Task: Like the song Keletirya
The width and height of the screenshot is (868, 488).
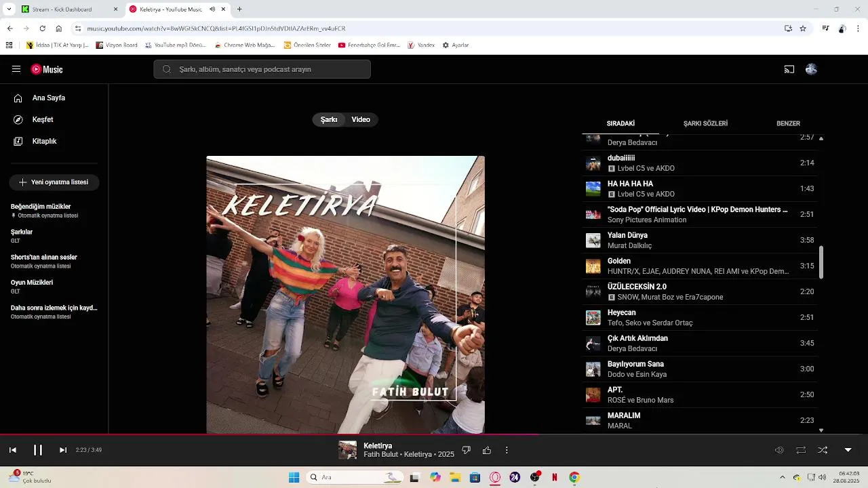Action: point(486,450)
